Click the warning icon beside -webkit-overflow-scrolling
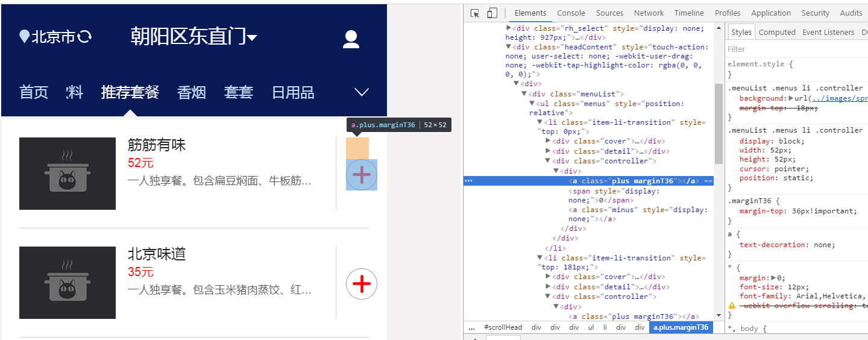The height and width of the screenshot is (340, 868). 732,306
